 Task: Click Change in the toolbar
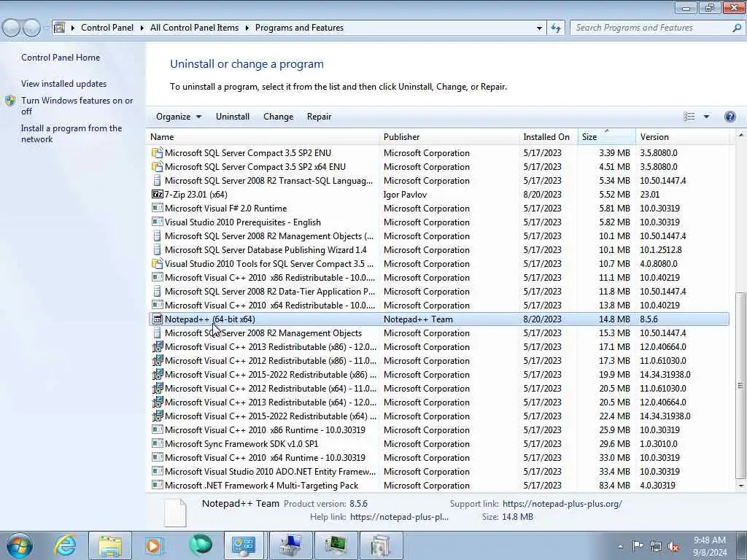[x=278, y=117]
